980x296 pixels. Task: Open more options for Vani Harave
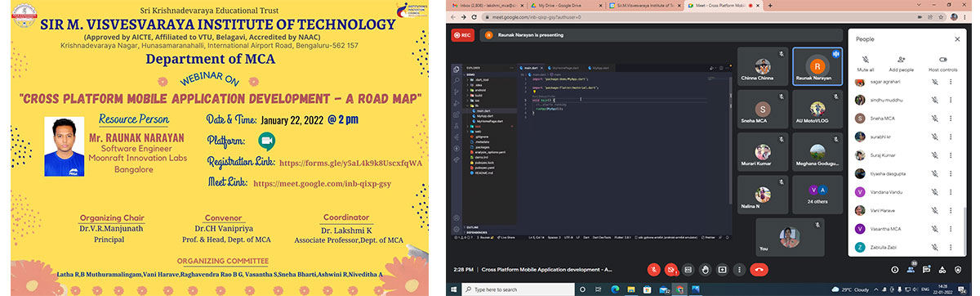[x=951, y=209]
